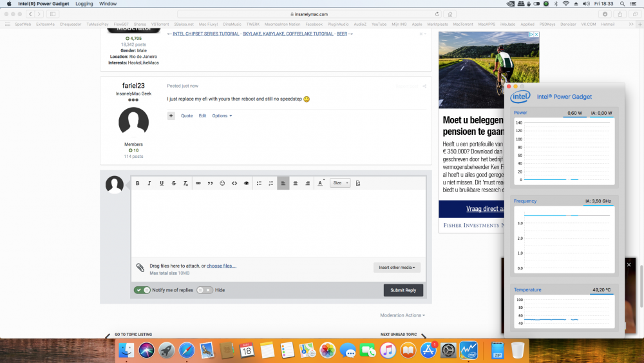Toggle the Safari sidebar
Viewport: 644px width, 363px height.
53,14
